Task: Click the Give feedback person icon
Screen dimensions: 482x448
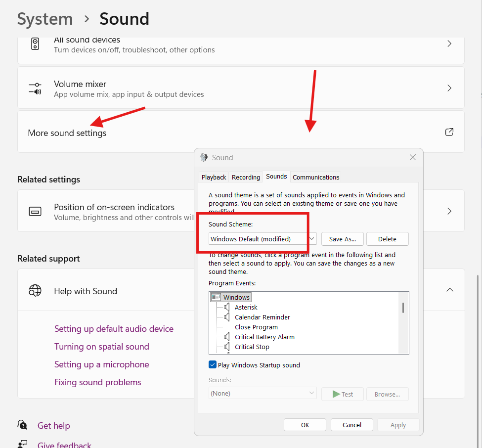Action: click(22, 444)
